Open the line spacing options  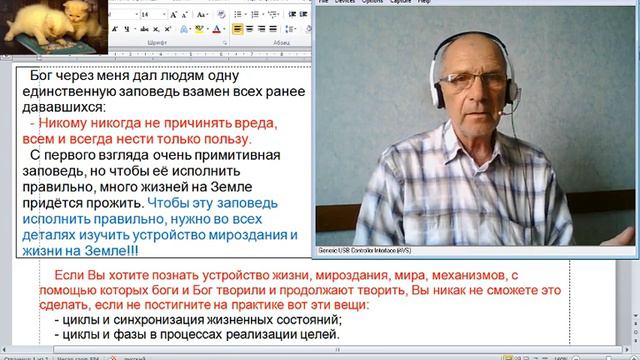(290, 29)
